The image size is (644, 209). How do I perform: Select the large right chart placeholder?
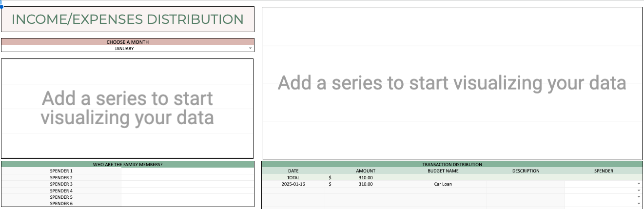tap(452, 83)
